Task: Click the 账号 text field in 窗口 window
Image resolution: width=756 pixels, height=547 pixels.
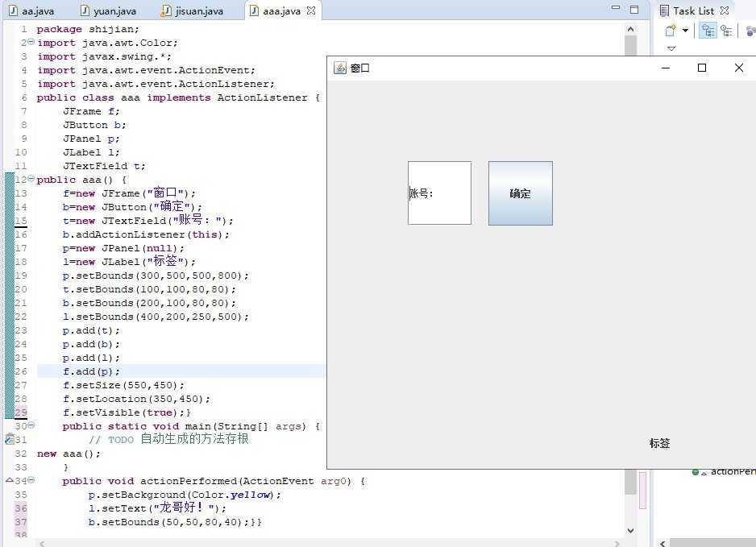Action: 439,193
